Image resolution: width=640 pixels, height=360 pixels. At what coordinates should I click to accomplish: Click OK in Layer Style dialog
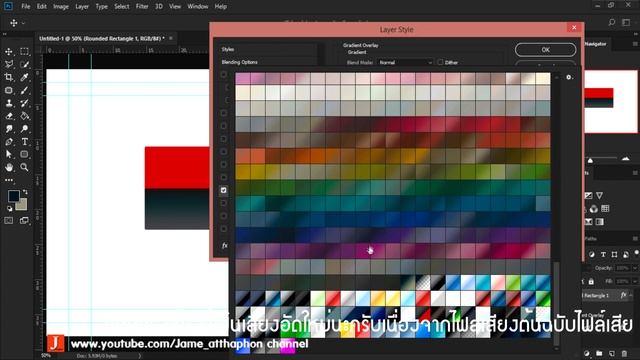tap(545, 50)
